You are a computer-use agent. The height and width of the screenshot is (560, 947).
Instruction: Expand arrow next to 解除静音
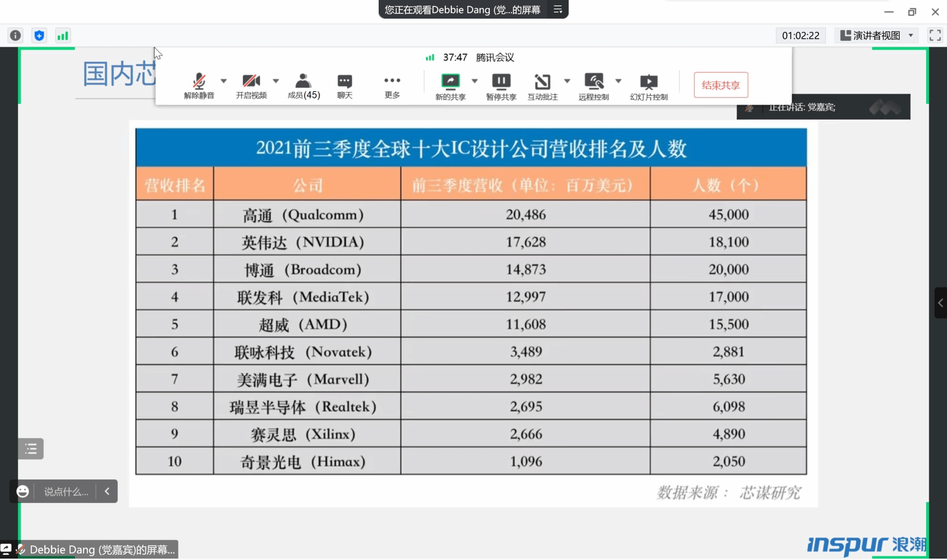224,81
